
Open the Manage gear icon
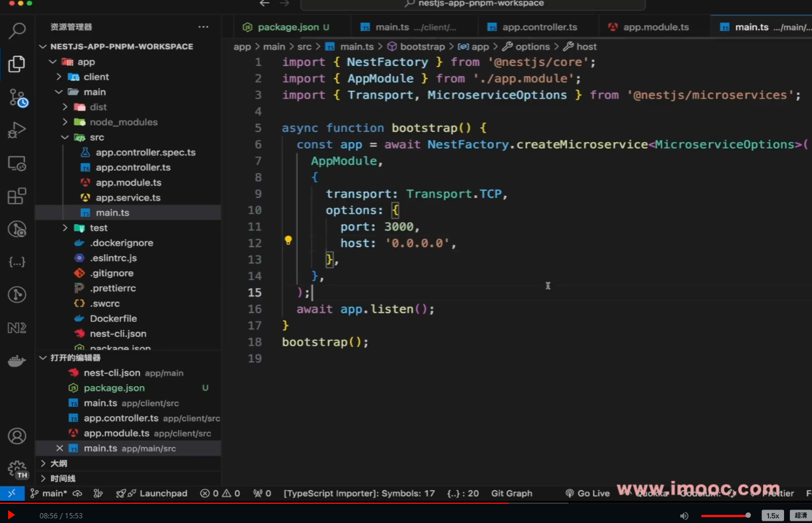pos(17,469)
